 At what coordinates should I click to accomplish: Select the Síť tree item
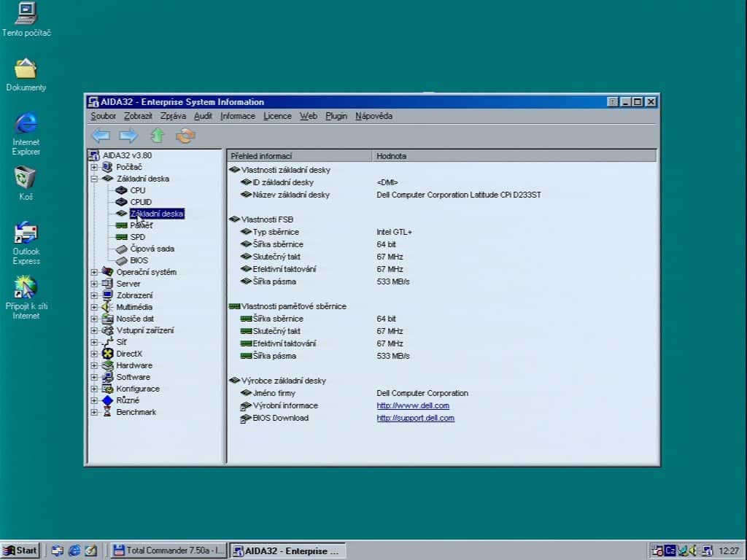coord(121,342)
